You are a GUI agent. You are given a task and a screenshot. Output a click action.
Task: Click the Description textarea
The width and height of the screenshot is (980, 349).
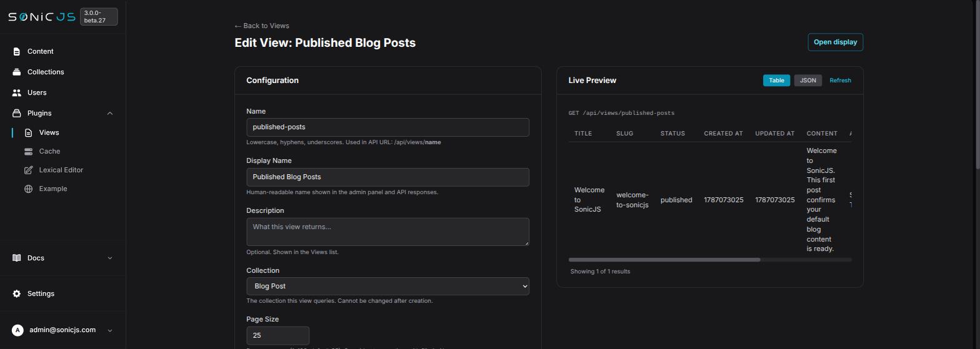(387, 232)
